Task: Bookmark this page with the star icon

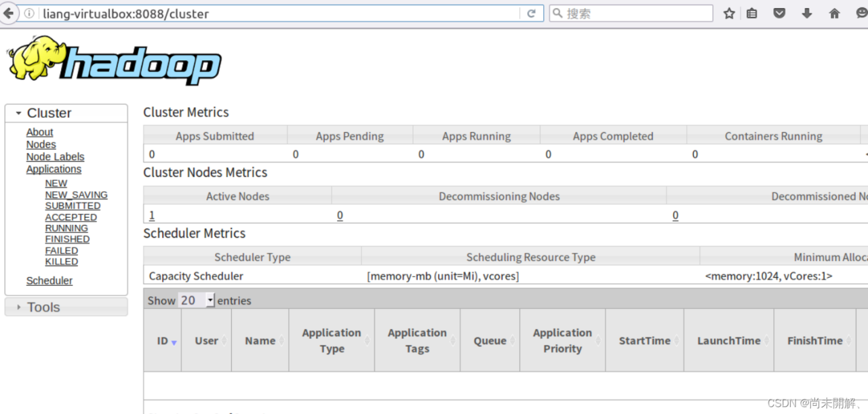Action: [x=729, y=14]
